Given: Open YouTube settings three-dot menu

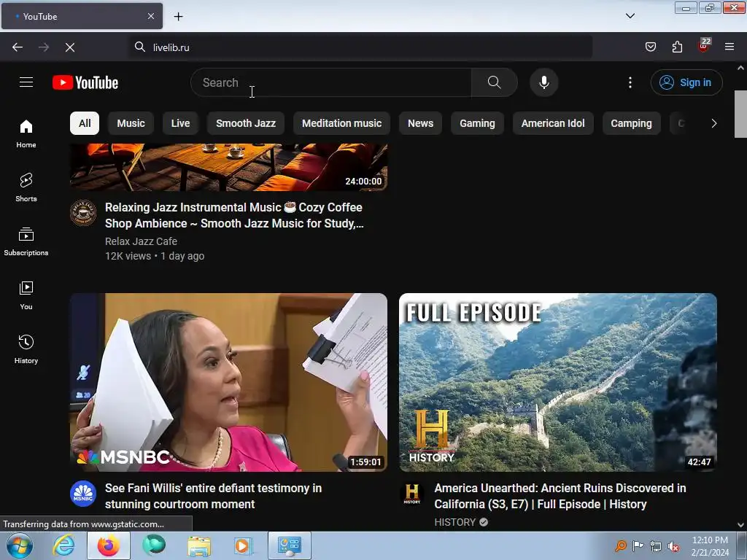Looking at the screenshot, I should click(x=630, y=82).
